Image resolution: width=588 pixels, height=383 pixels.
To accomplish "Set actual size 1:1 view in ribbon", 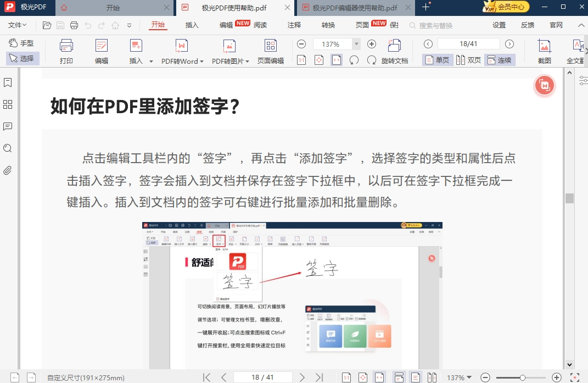I will pos(301,60).
